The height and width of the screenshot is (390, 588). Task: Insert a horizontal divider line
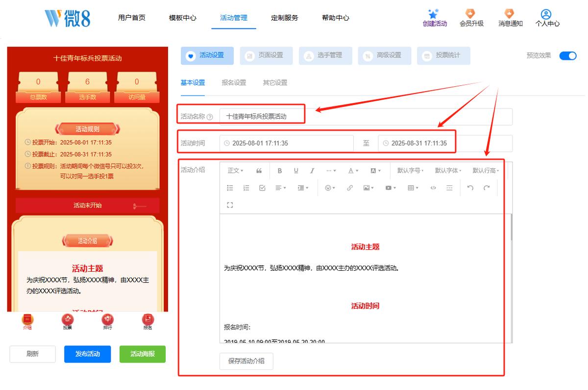click(x=449, y=188)
